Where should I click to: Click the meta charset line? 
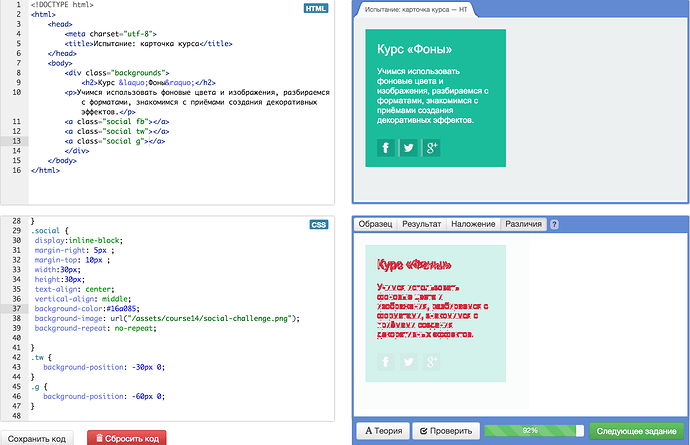pyautogui.click(x=110, y=34)
